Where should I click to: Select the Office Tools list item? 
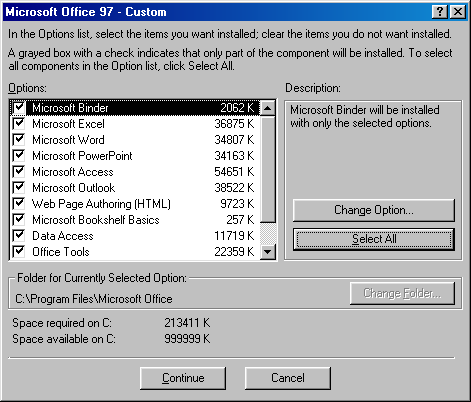[135, 252]
